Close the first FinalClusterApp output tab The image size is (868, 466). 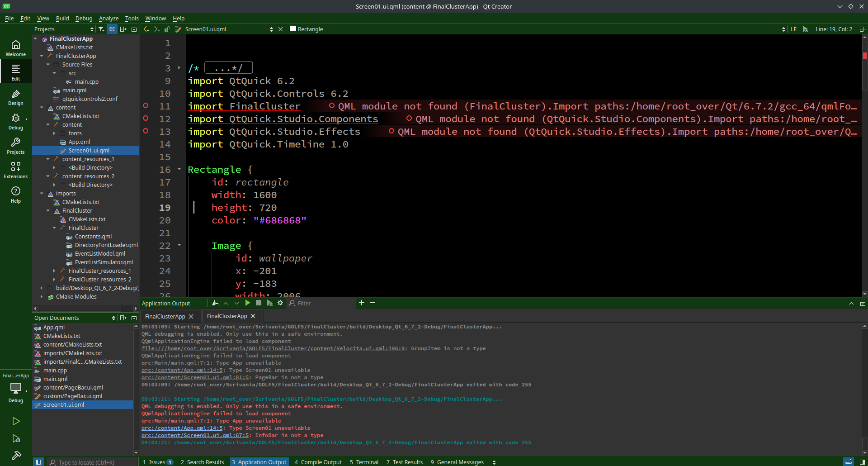191,317
